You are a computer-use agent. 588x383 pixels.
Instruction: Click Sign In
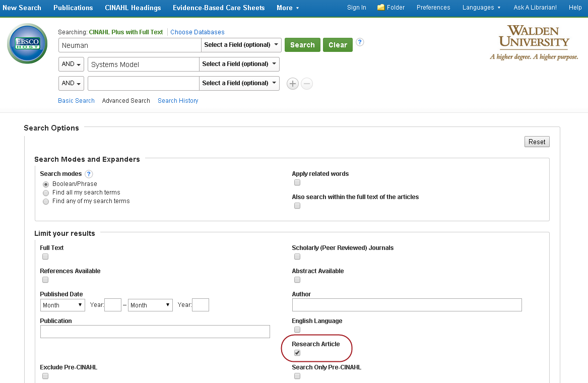tap(357, 8)
